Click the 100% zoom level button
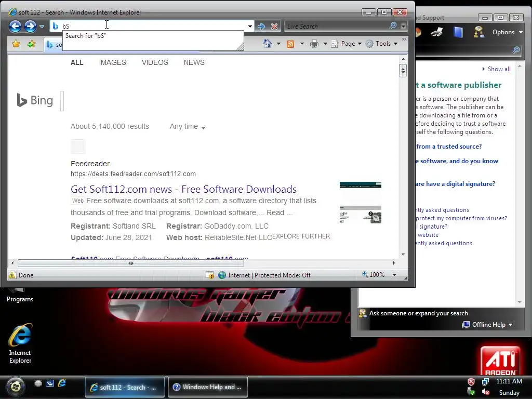 [x=373, y=275]
